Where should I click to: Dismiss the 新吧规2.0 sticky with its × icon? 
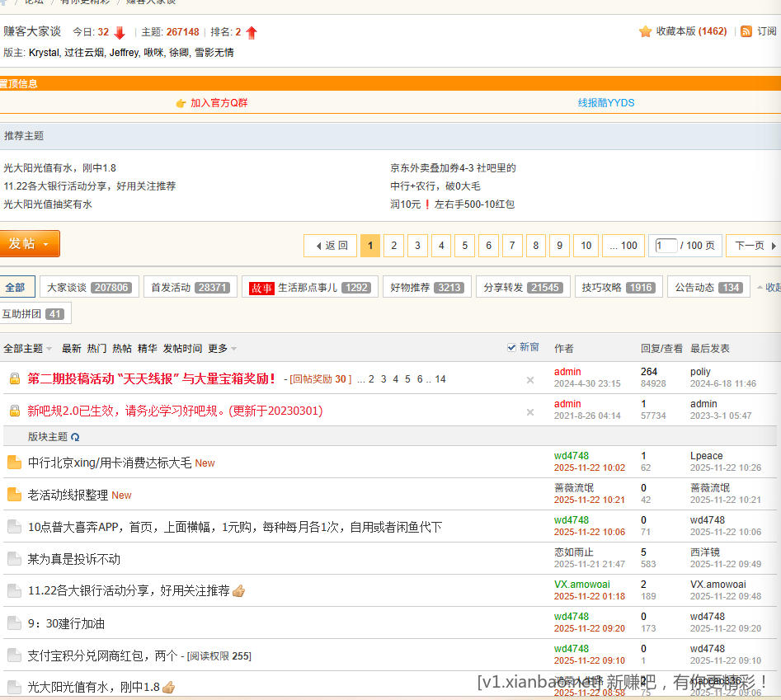tap(529, 411)
